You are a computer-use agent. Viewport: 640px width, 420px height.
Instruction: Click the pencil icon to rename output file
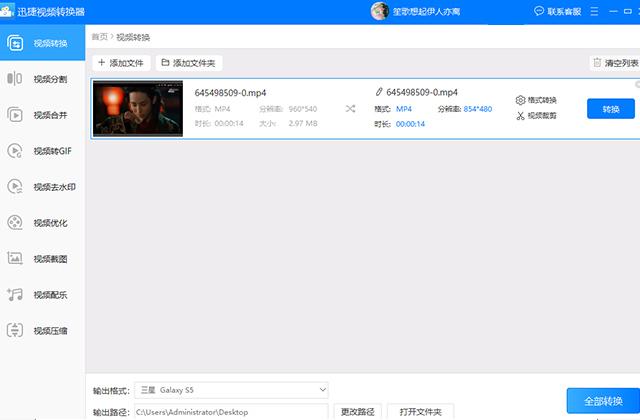[x=378, y=92]
